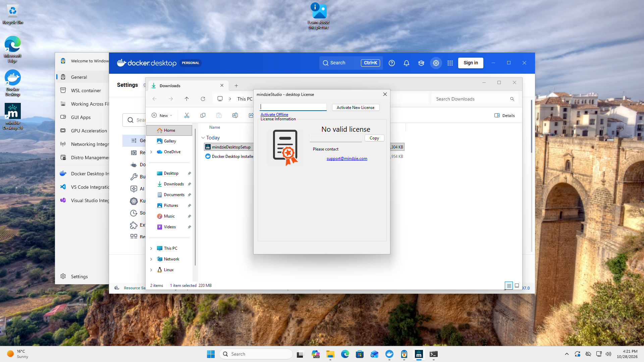
Task: Open Docker notifications bell
Action: [x=406, y=63]
